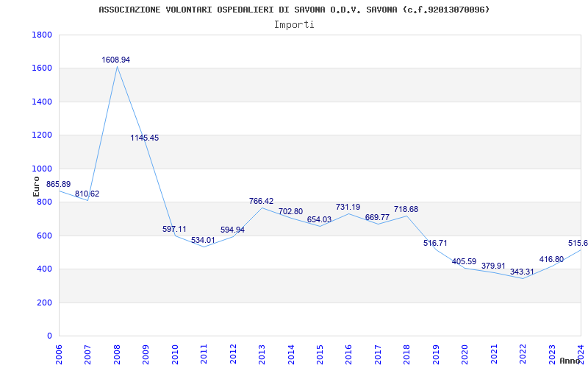This screenshot has width=588, height=368.
Task: Select the 405.59 value label
Action: [x=465, y=261]
